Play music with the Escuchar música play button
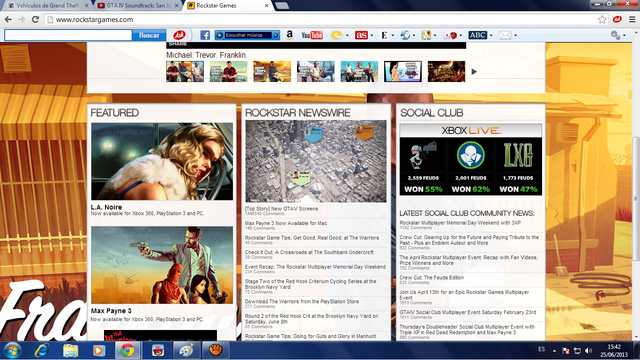Image resolution: width=640 pixels, height=360 pixels. (x=220, y=35)
